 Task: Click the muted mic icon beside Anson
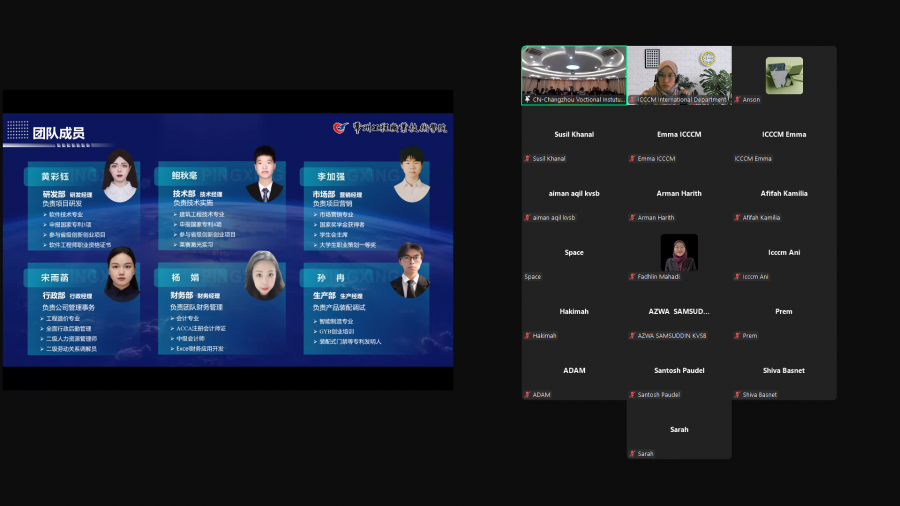(x=737, y=100)
